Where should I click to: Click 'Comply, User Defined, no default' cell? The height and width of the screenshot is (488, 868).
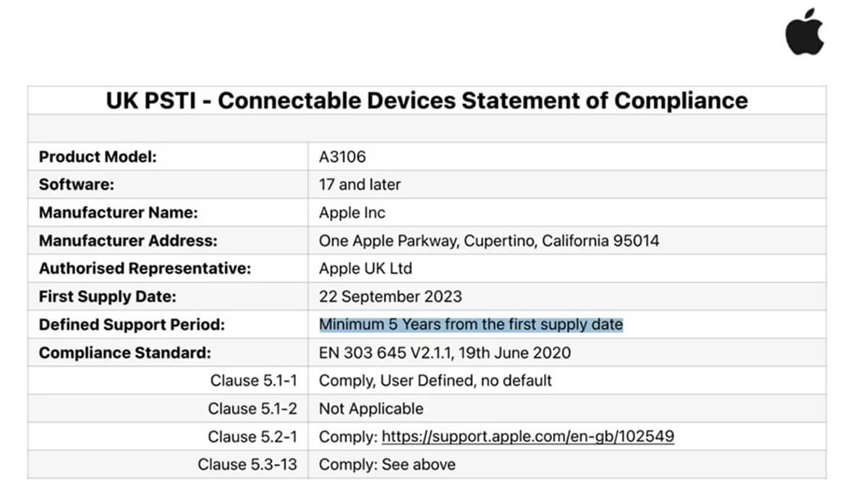click(435, 380)
